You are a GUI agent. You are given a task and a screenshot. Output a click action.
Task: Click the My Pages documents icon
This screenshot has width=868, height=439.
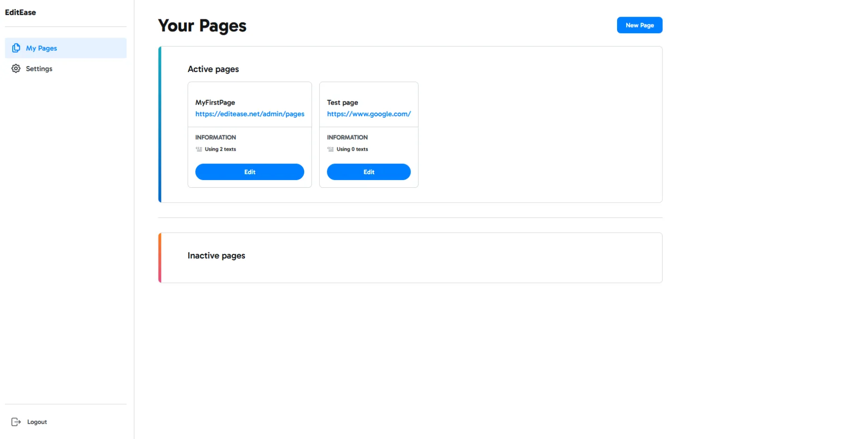16,48
